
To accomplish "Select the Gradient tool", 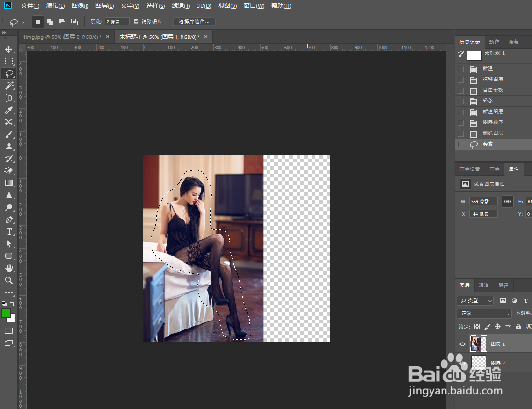I will tap(9, 183).
